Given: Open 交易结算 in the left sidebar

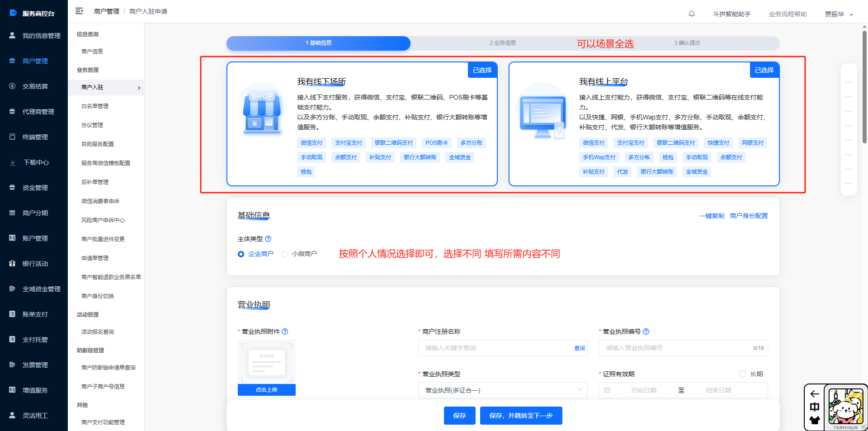Looking at the screenshot, I should click(x=35, y=86).
